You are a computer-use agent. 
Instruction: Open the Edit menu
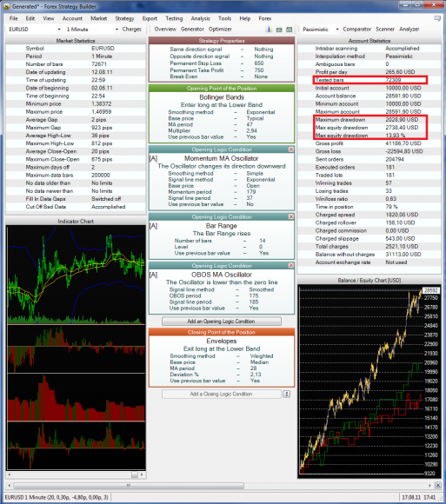pyautogui.click(x=30, y=18)
